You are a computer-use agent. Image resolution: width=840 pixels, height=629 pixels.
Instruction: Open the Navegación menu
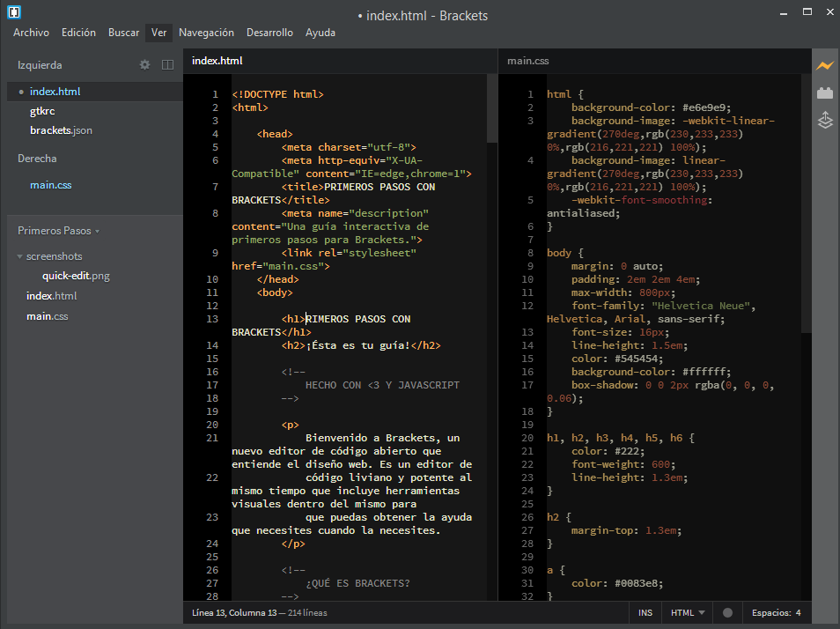point(206,33)
